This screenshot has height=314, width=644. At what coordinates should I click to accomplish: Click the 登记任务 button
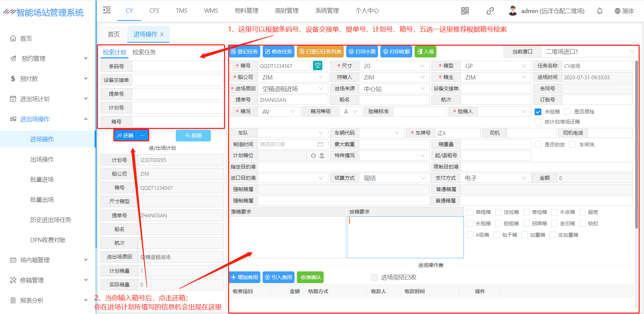[245, 52]
